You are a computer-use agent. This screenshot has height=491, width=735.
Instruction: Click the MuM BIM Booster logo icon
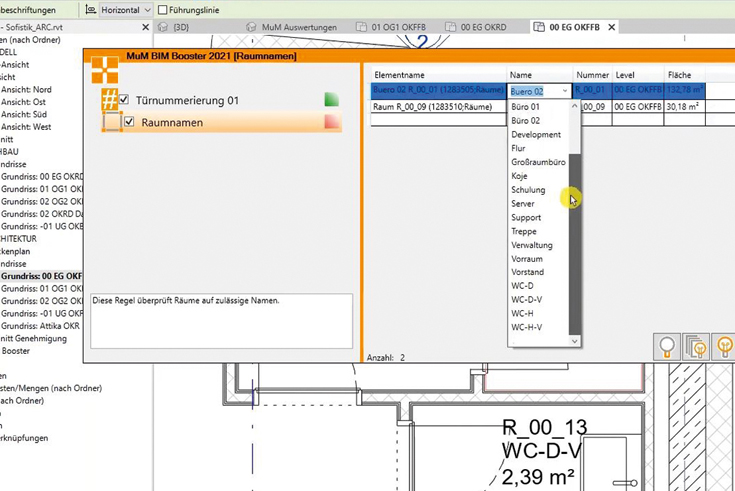[105, 69]
